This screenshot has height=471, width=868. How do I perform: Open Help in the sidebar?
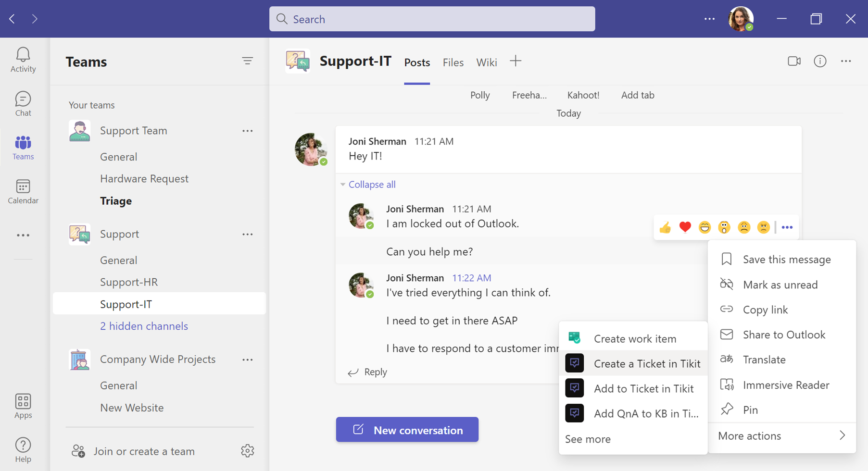pyautogui.click(x=23, y=450)
